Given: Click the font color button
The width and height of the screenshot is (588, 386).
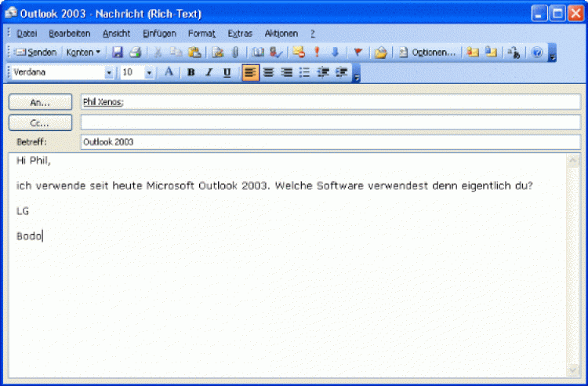Looking at the screenshot, I should [169, 73].
